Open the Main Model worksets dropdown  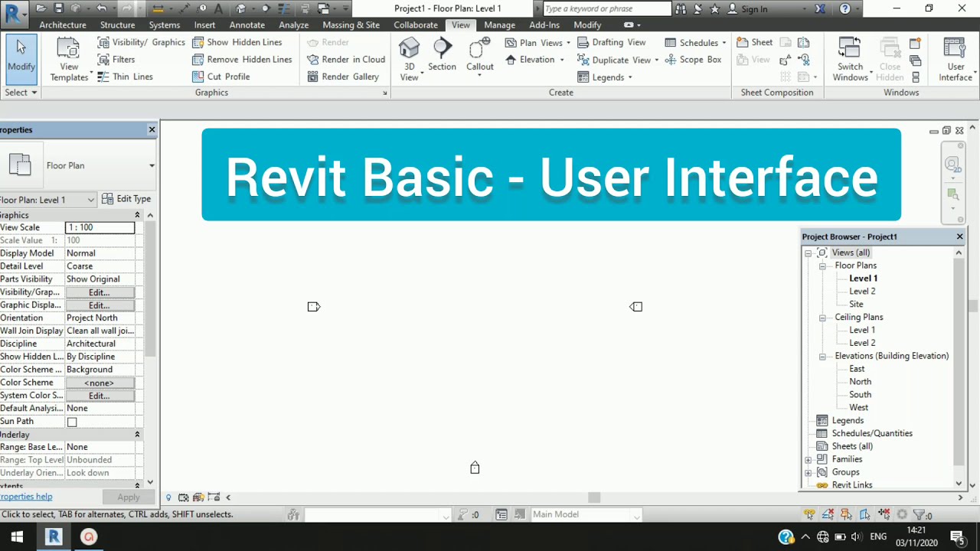(x=586, y=514)
